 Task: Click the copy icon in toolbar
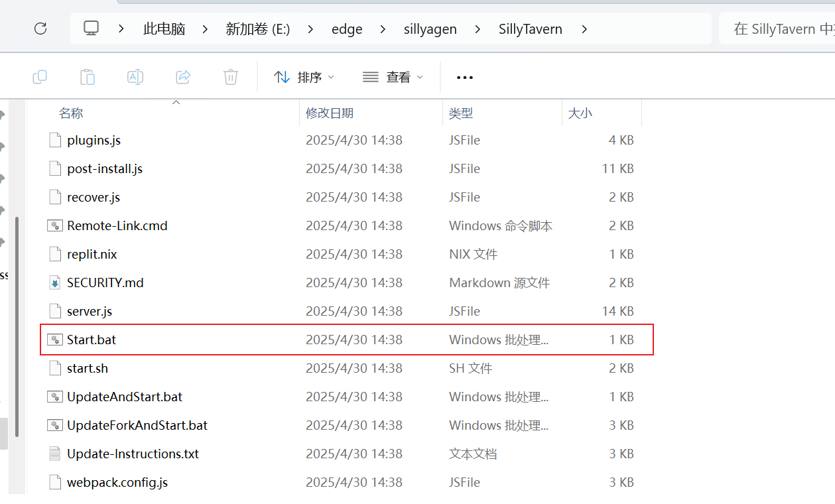[x=40, y=77]
